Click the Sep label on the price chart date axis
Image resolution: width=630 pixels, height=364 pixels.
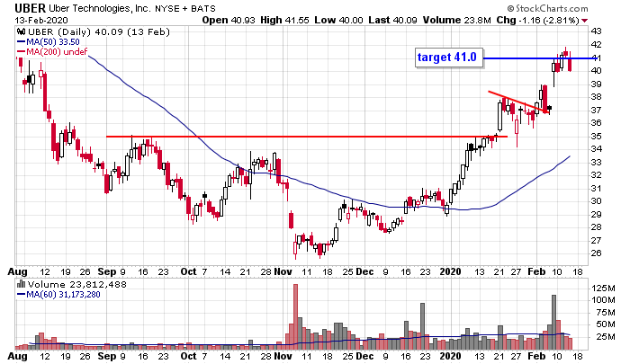click(107, 271)
